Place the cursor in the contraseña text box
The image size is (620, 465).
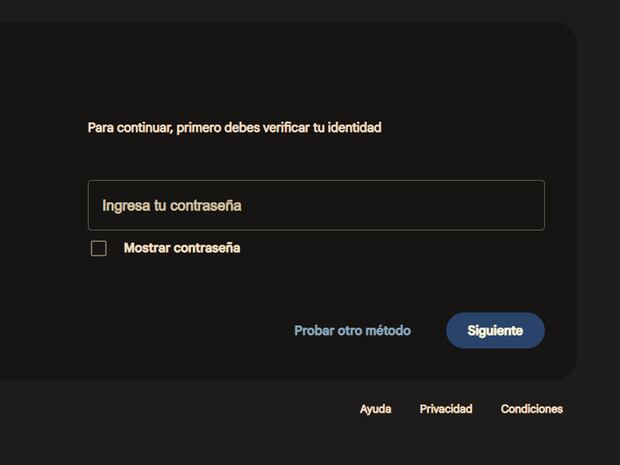click(316, 205)
